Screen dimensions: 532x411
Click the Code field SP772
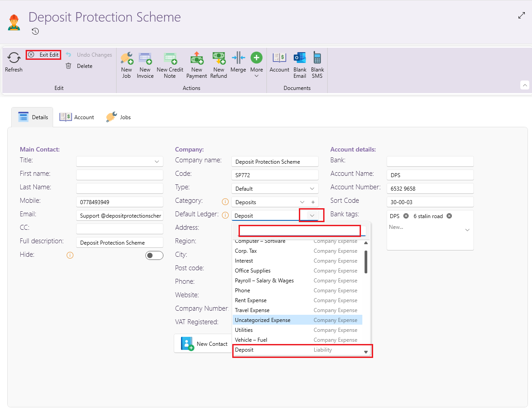(275, 175)
